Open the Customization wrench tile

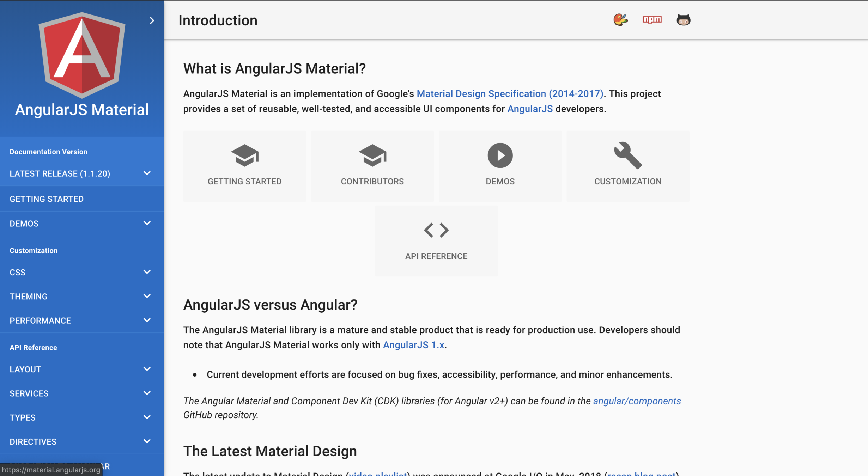click(x=627, y=166)
